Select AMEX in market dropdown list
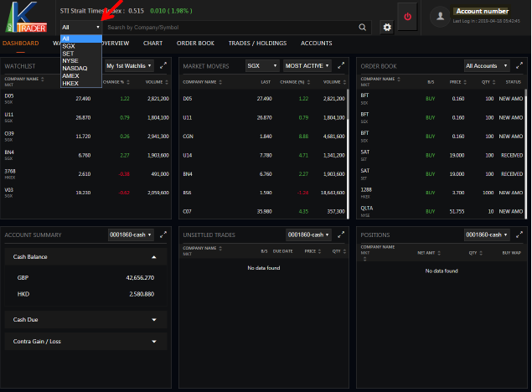Viewport: 532px width, 392px height. tap(81, 75)
